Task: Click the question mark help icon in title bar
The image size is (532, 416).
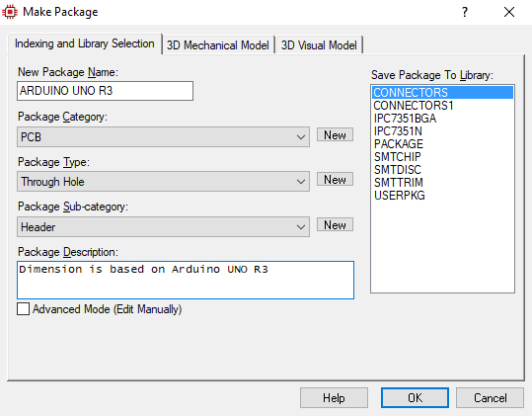Action: coord(465,12)
